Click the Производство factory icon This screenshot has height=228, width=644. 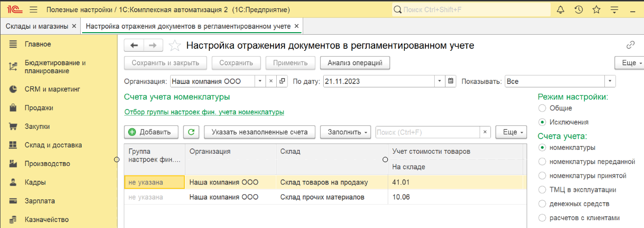pos(13,164)
